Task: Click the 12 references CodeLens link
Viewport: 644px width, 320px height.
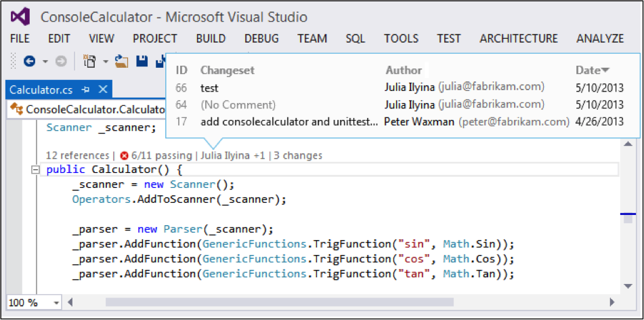Action: (77, 155)
